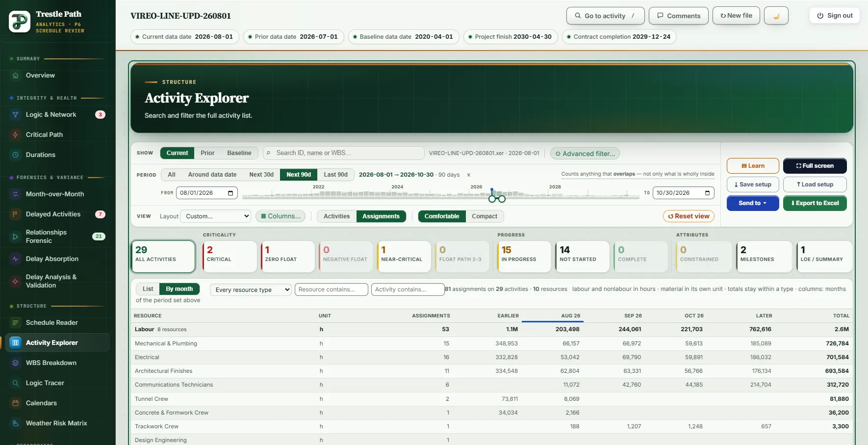The height and width of the screenshot is (445, 868).
Task: Open the Layout Custom dropdown
Action: point(216,216)
